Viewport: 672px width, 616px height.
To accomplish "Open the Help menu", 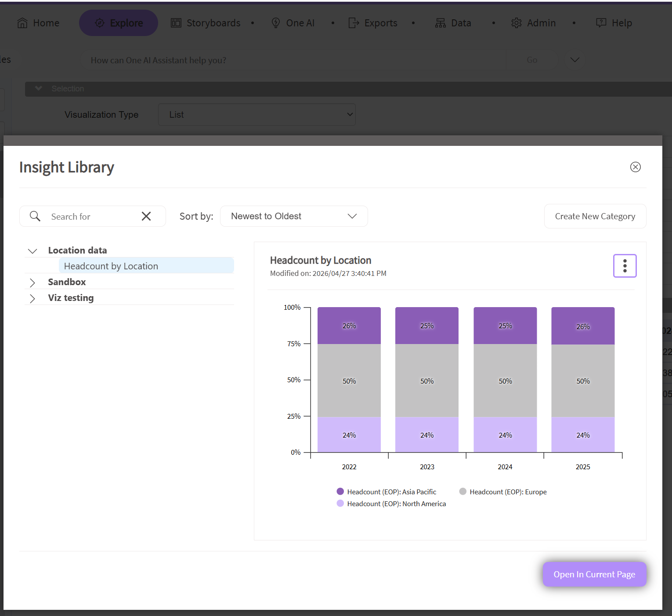I will pyautogui.click(x=614, y=23).
